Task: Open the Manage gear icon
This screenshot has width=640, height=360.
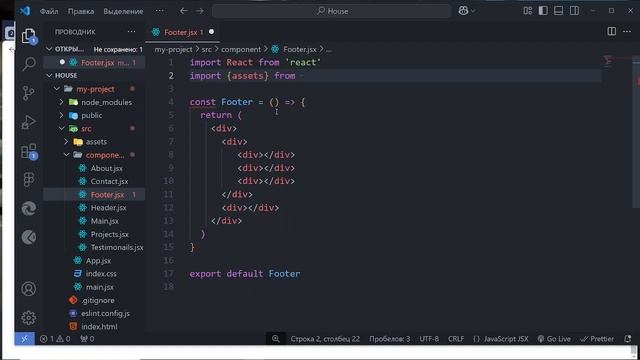Action: (x=29, y=318)
